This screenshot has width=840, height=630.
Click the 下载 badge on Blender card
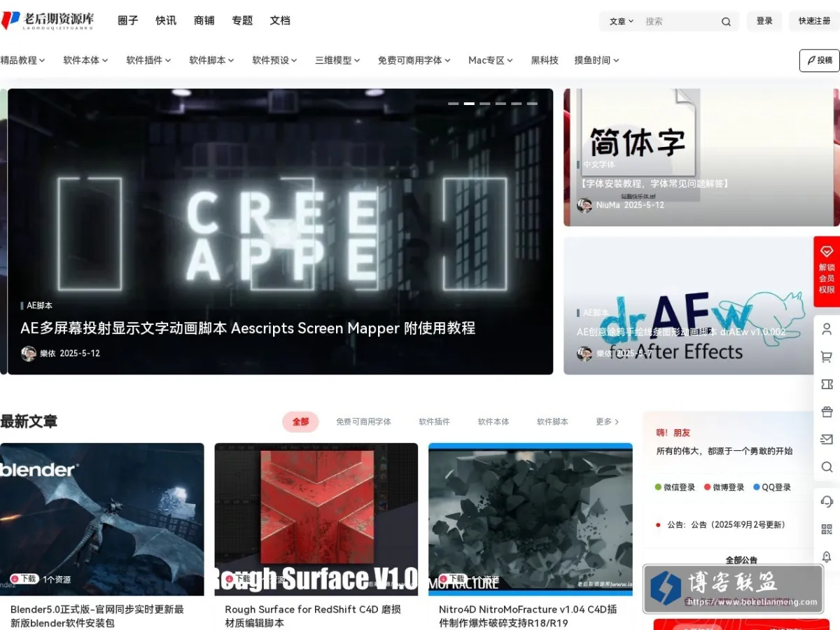pyautogui.click(x=24, y=579)
